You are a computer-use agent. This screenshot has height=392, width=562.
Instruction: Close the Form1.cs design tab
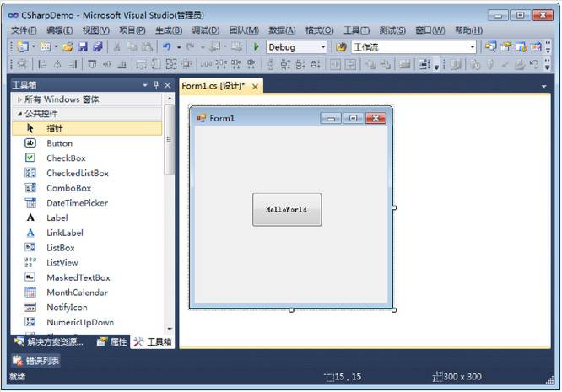(255, 87)
